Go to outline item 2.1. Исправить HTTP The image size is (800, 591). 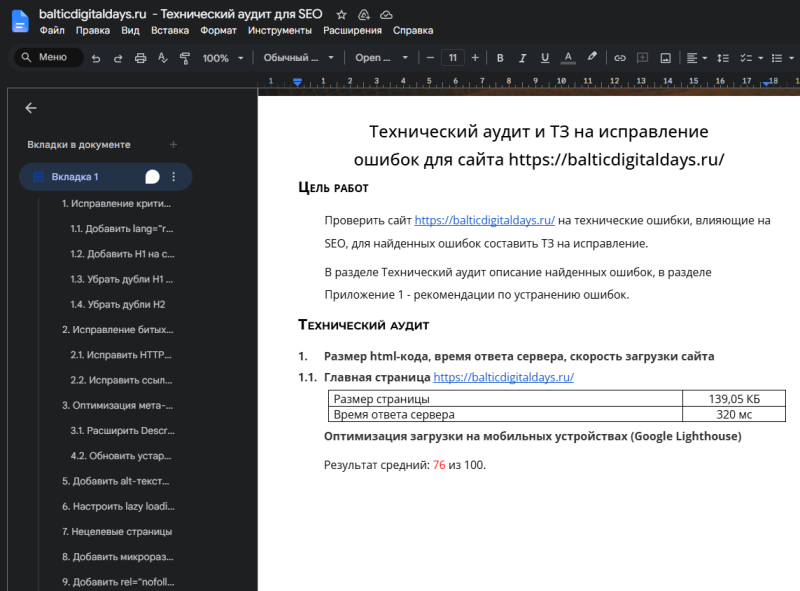[121, 355]
